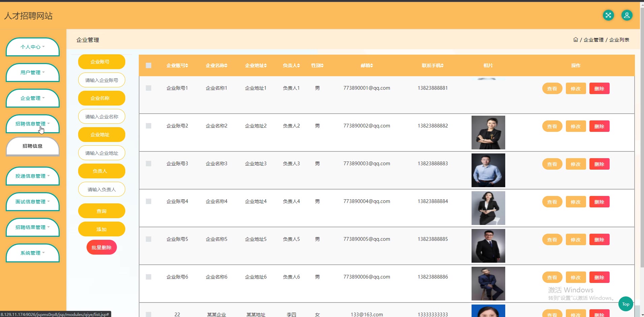Open the 招聘信息 submenu item
The height and width of the screenshot is (317, 644).
[x=33, y=146]
